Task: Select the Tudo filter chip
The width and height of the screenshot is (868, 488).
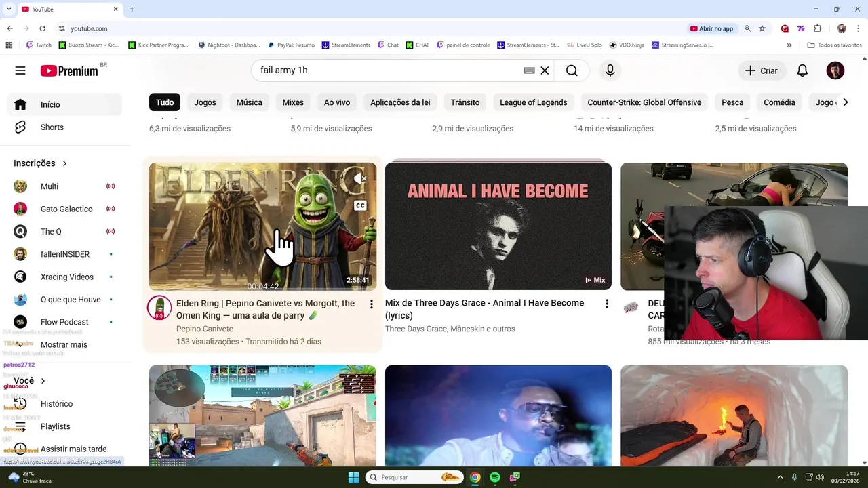Action: (x=165, y=102)
